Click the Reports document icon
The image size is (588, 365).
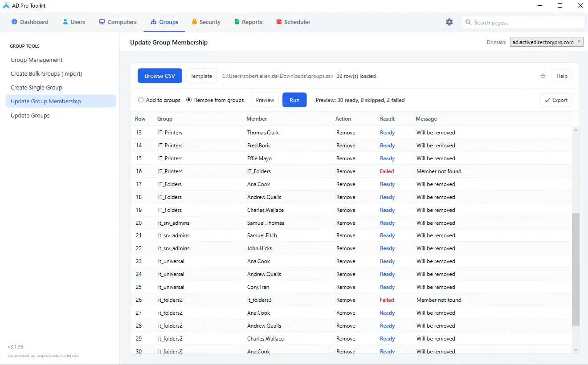[x=237, y=22]
